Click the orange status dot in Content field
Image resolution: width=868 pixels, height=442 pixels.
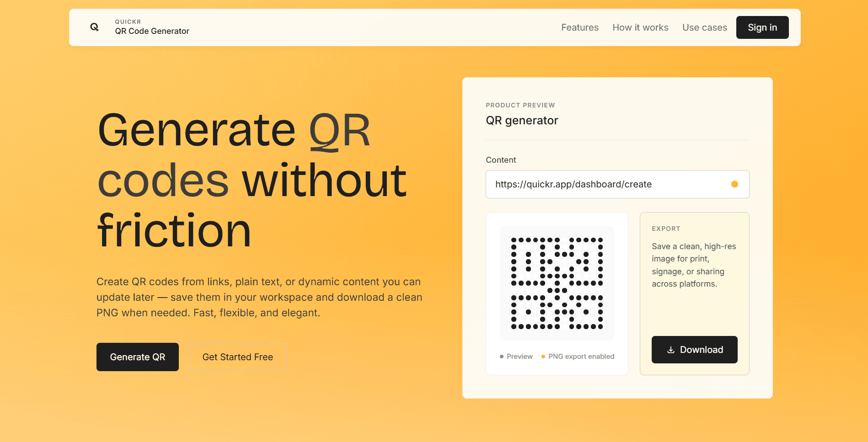(x=734, y=184)
